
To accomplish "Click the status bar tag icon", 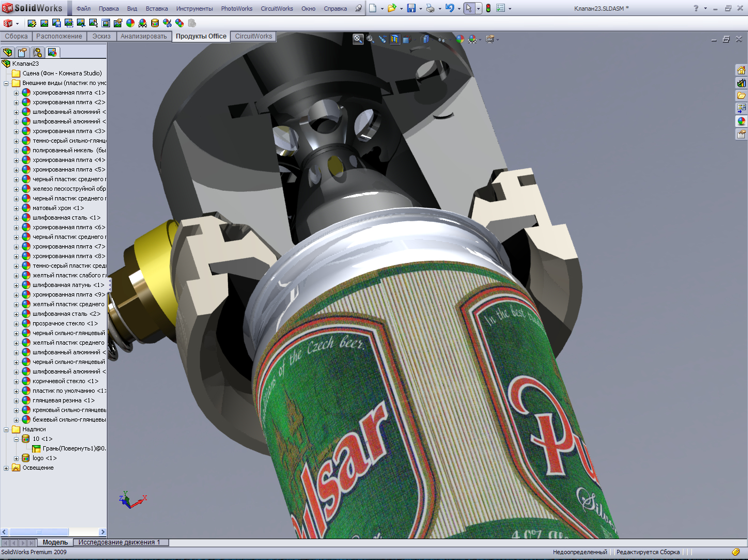I will 736,552.
